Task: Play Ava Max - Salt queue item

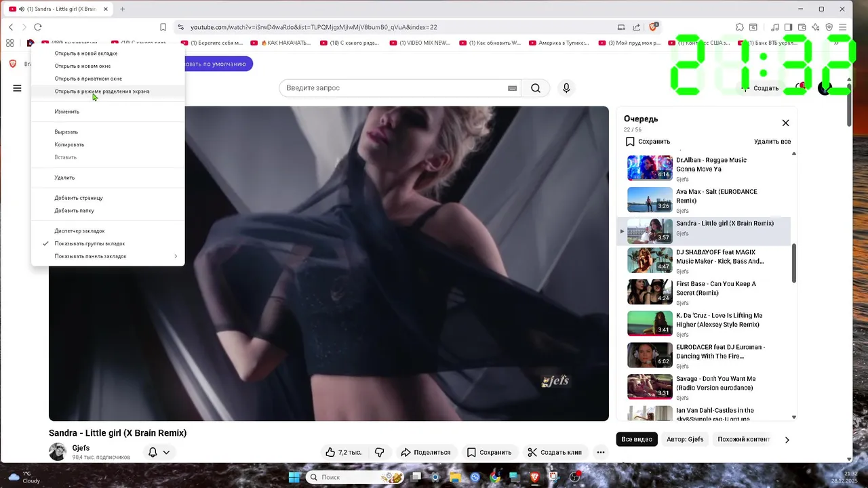Action: coord(705,201)
